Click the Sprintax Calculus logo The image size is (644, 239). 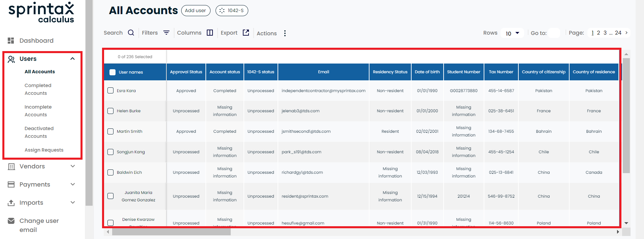pos(41,12)
